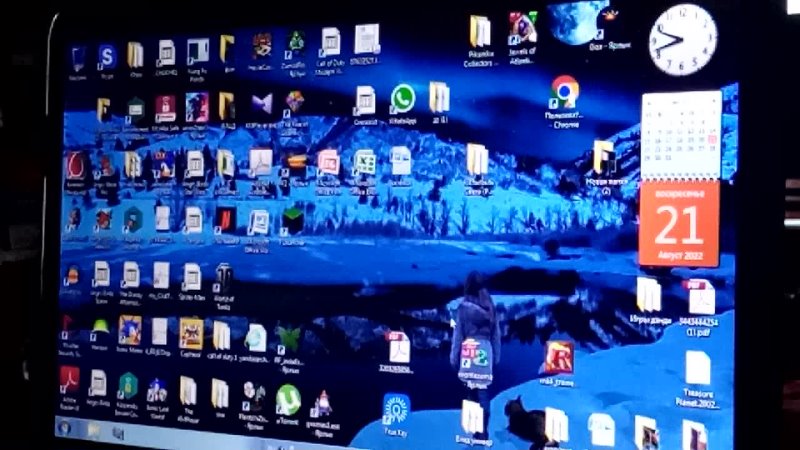The height and width of the screenshot is (450, 800).
Task: Open the True Key shortcut
Action: pyautogui.click(x=396, y=409)
